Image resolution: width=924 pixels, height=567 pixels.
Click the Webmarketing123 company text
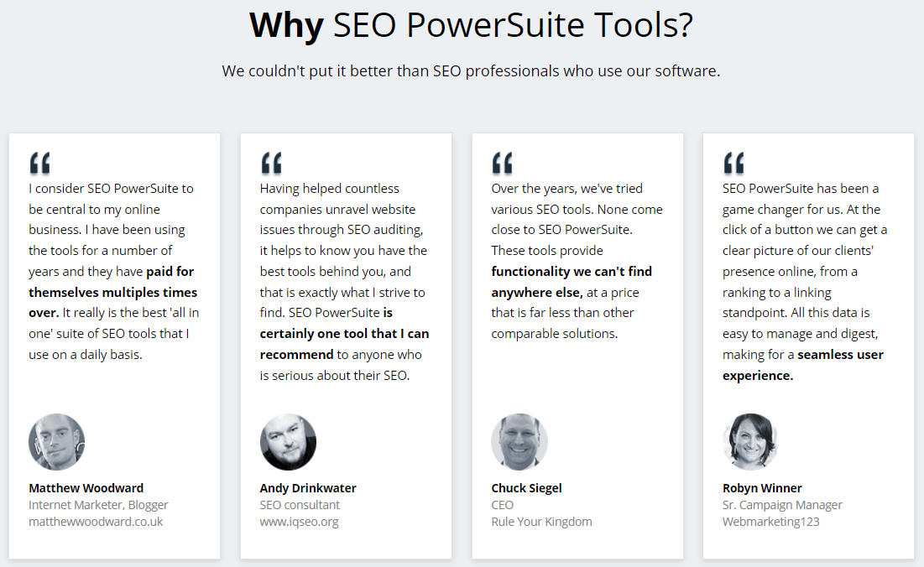click(x=770, y=522)
